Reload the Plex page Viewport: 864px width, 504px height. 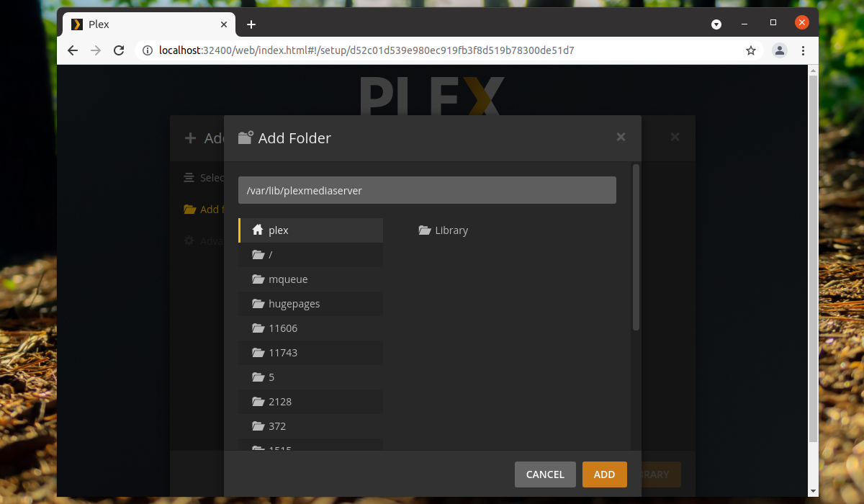click(120, 50)
